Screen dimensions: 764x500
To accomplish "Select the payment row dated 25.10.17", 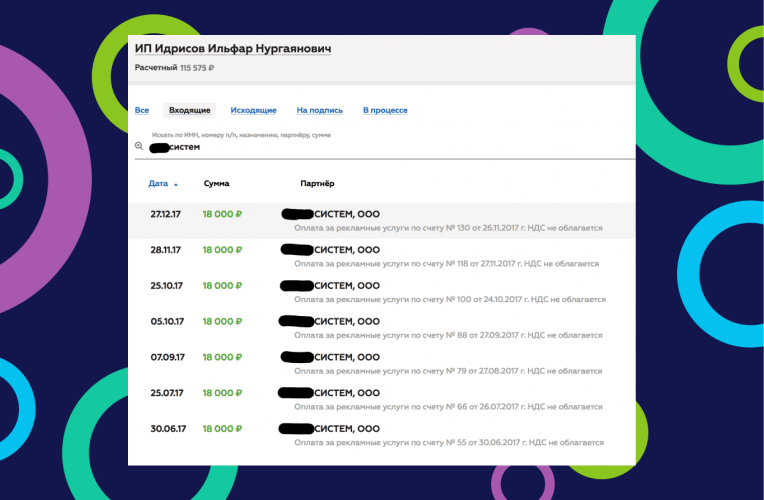I will pos(382,292).
